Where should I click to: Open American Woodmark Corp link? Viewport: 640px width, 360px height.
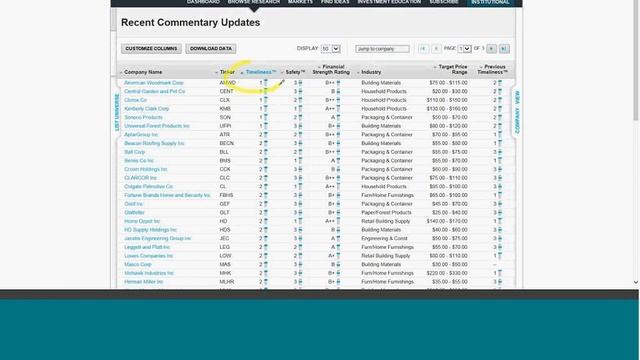click(154, 83)
